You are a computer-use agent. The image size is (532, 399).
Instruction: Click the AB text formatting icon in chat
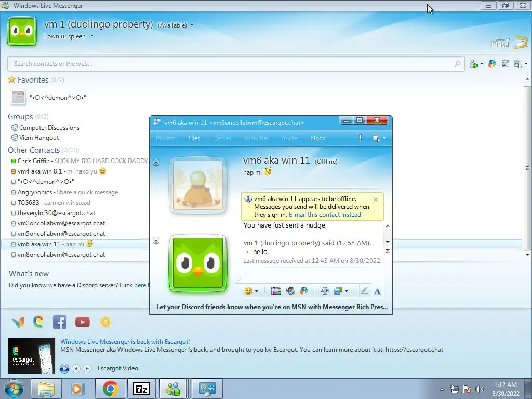[325, 291]
